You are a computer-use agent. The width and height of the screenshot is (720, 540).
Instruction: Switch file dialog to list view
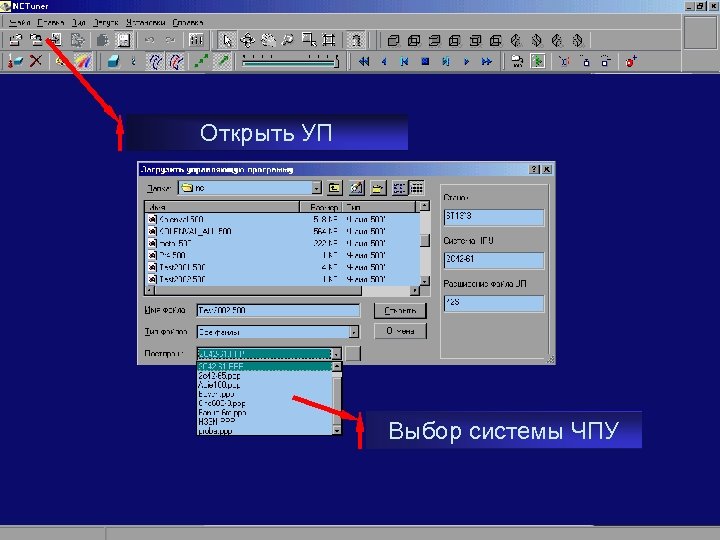pos(399,188)
